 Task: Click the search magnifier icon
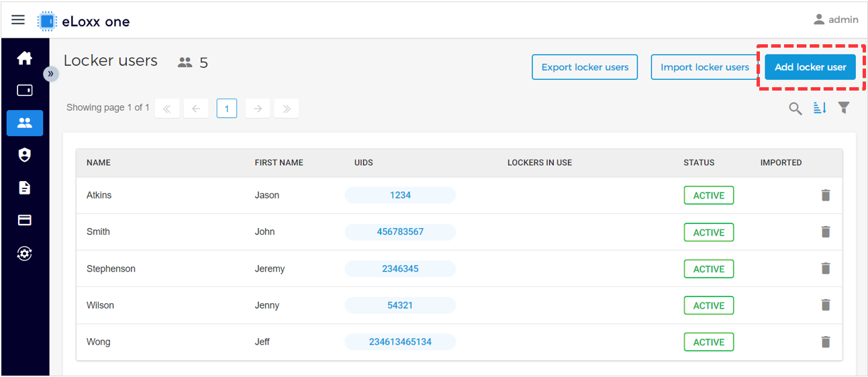pyautogui.click(x=795, y=108)
